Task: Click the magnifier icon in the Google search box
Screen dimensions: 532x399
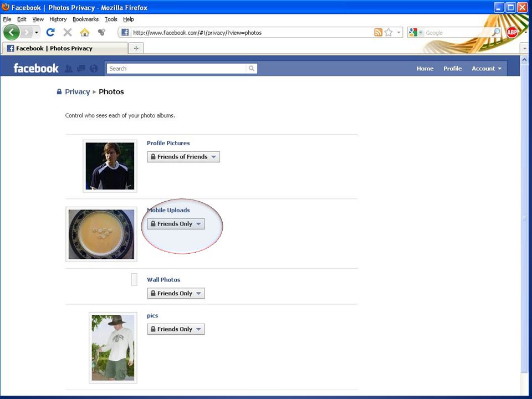Action: [496, 33]
